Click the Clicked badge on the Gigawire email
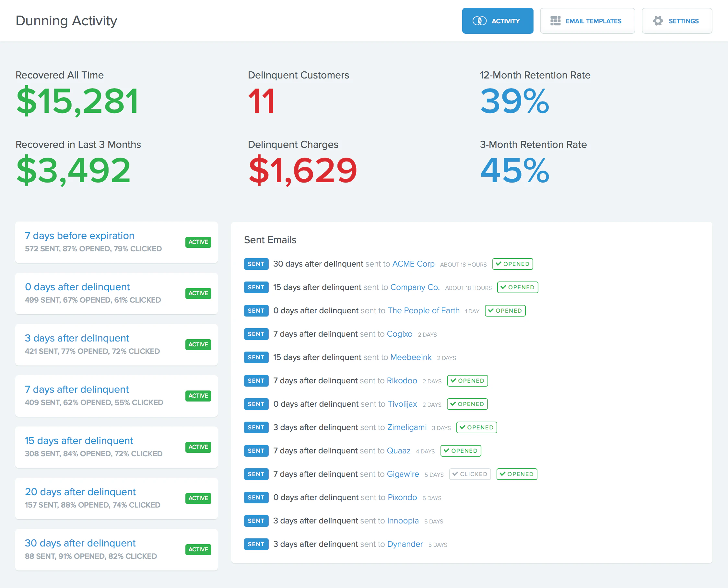 470,474
